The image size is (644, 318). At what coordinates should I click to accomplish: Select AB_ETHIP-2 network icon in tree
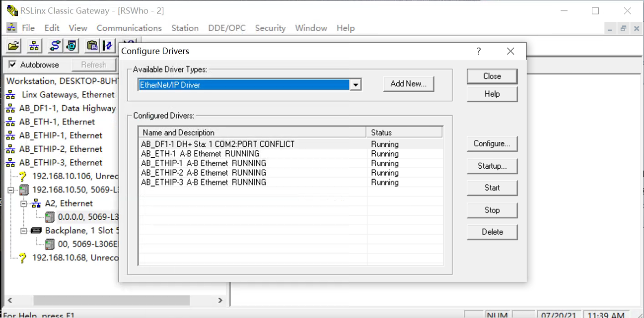(10, 149)
